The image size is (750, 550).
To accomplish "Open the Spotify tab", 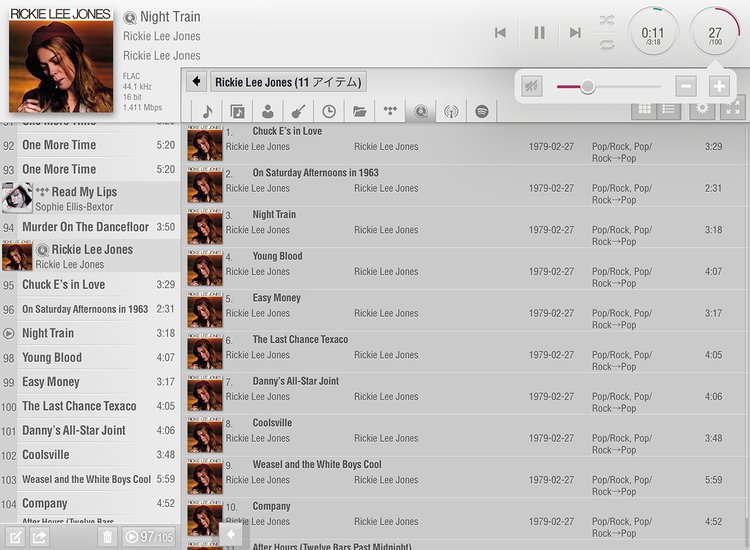I will click(482, 111).
